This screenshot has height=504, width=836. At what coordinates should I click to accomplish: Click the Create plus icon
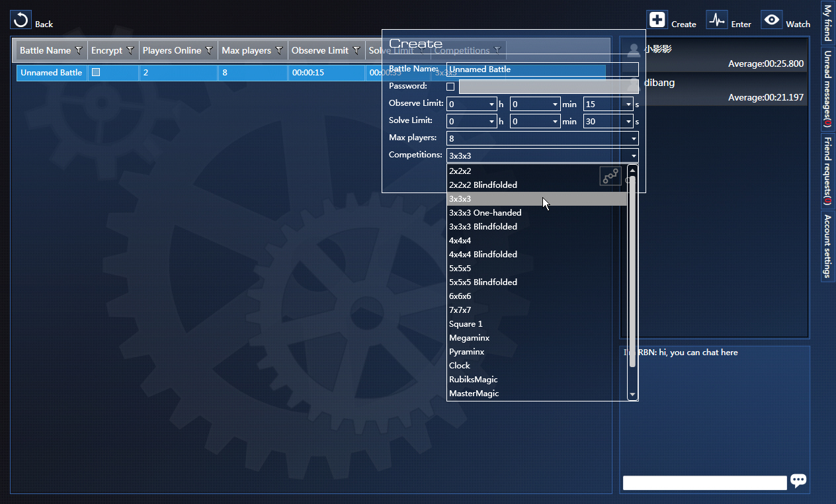coord(657,20)
